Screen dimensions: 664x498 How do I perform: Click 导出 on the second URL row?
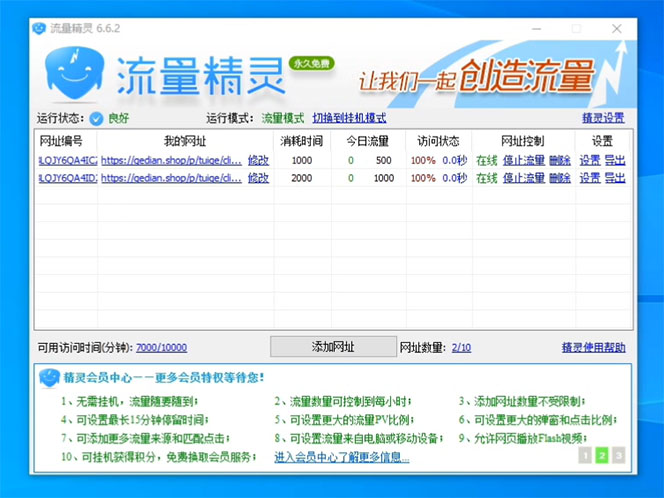pos(614,178)
